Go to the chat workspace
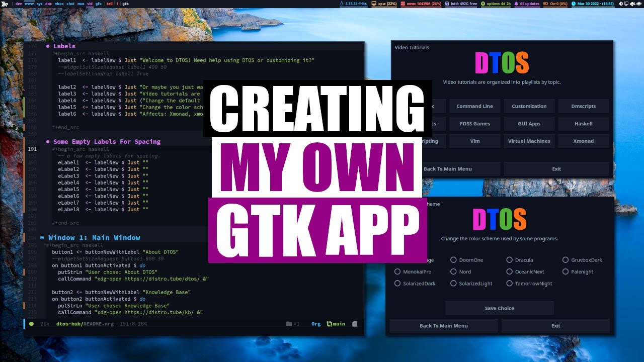The image size is (644, 362). coord(70,4)
